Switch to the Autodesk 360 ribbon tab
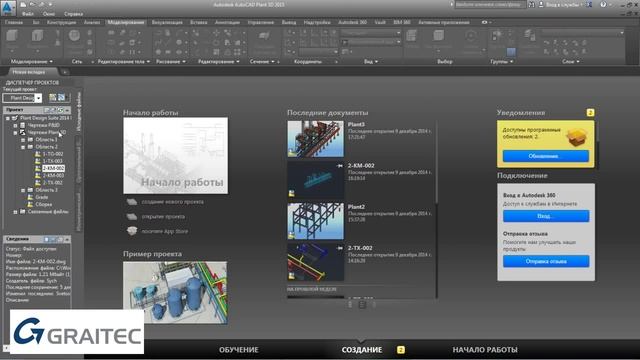 [x=352, y=22]
